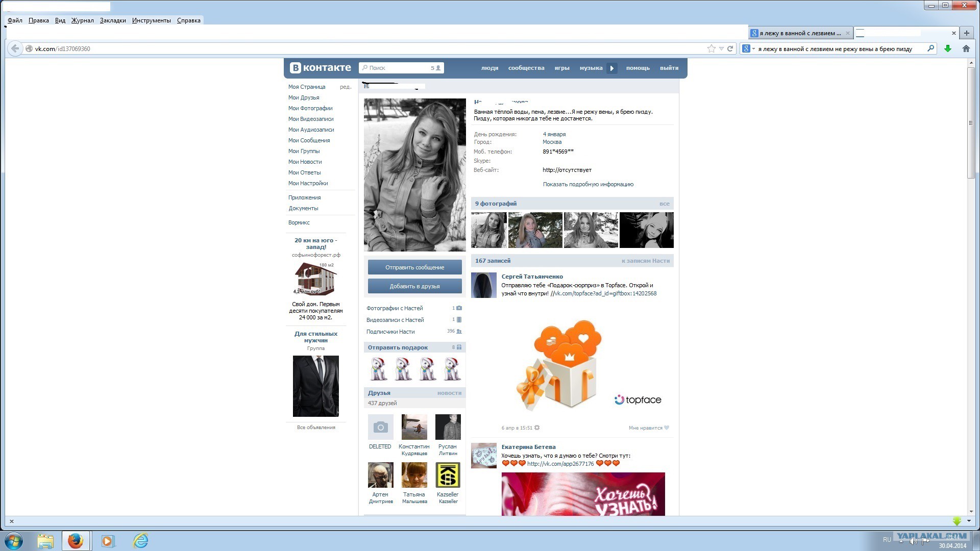This screenshot has height=551, width=980.
Task: Click the music play arrow button
Action: click(611, 68)
